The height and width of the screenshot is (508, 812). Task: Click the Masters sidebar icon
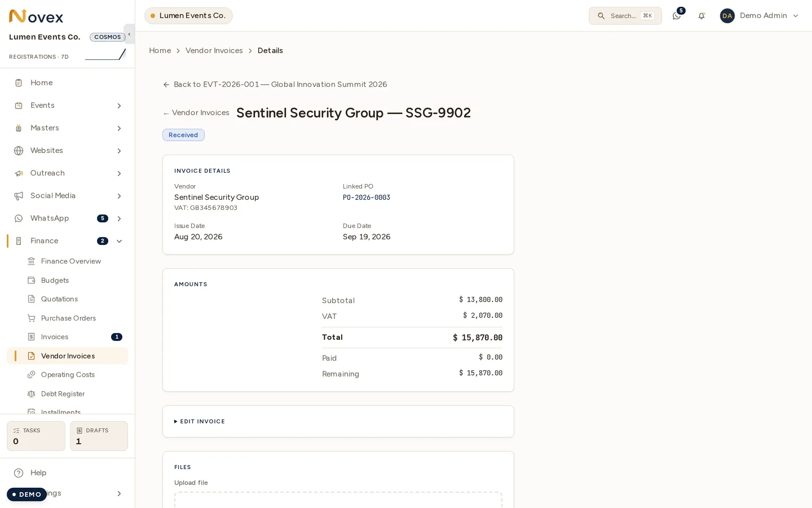[19, 128]
